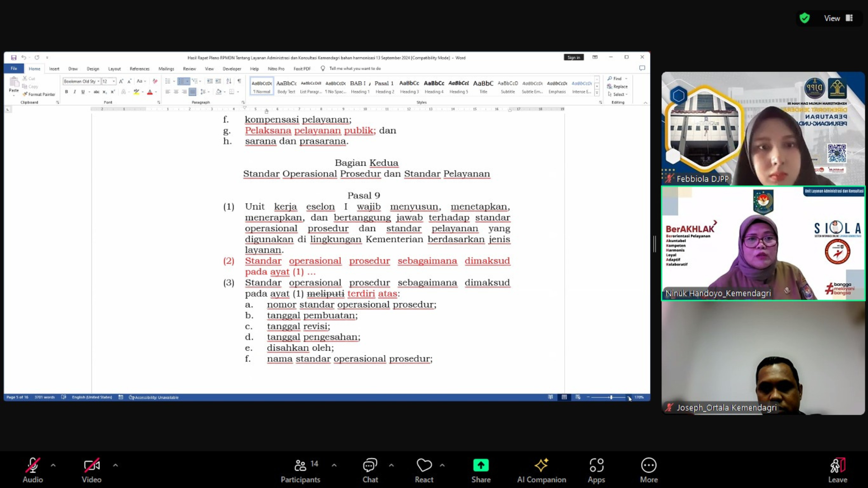
Task: Open the Select dropdown in Editing group
Action: tap(618, 94)
